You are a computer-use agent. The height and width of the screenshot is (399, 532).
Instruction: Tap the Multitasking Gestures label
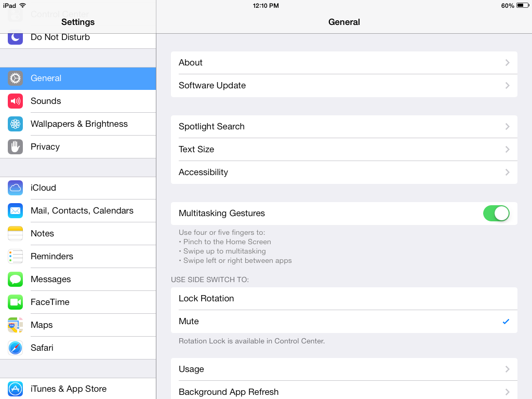[x=221, y=214]
